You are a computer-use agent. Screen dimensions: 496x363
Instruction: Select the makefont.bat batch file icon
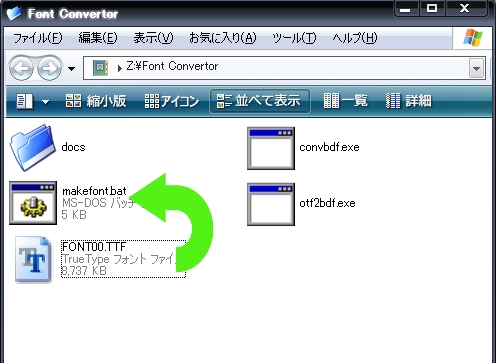(x=33, y=203)
